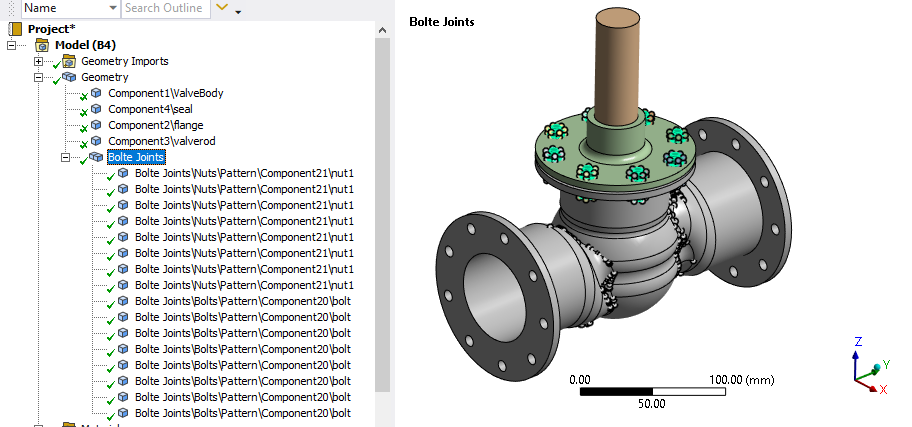Select the Geometry label in tree
The height and width of the screenshot is (427, 912).
pyautogui.click(x=105, y=77)
